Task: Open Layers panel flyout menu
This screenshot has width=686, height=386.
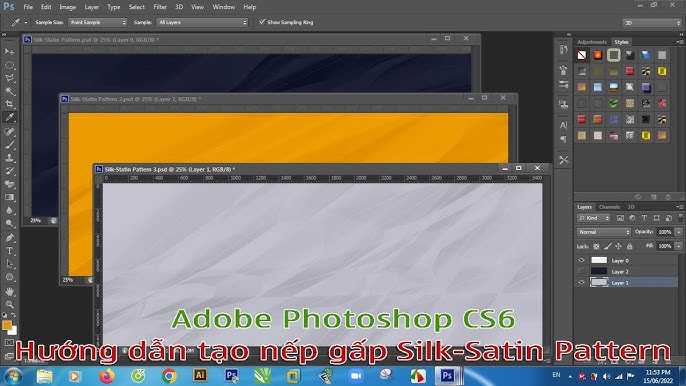Action: pos(679,207)
